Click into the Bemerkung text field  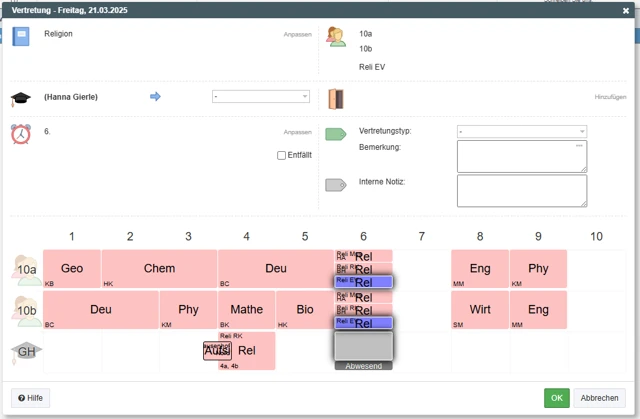(521, 156)
